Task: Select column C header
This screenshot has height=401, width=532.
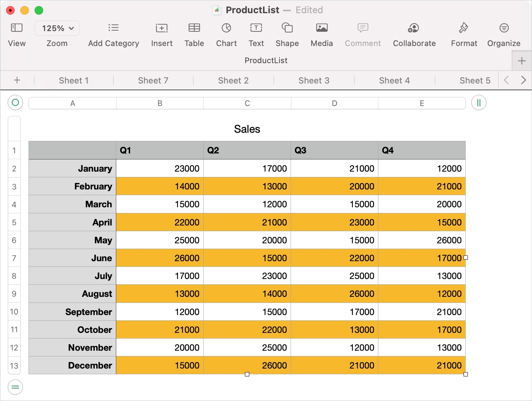Action: click(x=247, y=103)
